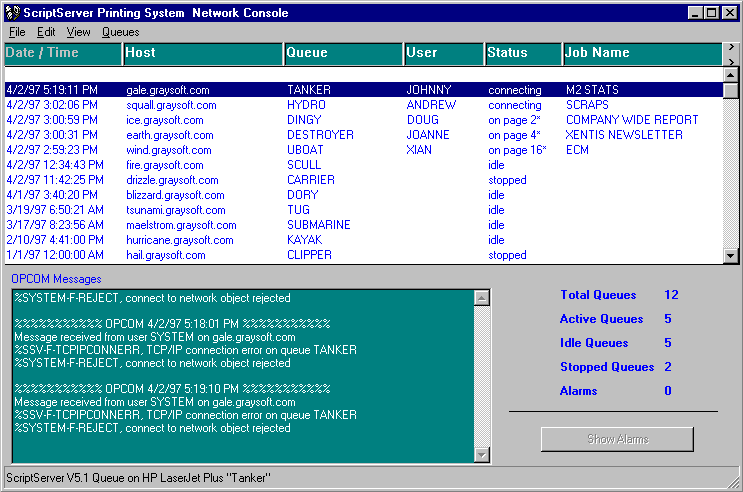Select the blizzard.graysoft.com host entry
The width and height of the screenshot is (743, 492).
click(175, 195)
